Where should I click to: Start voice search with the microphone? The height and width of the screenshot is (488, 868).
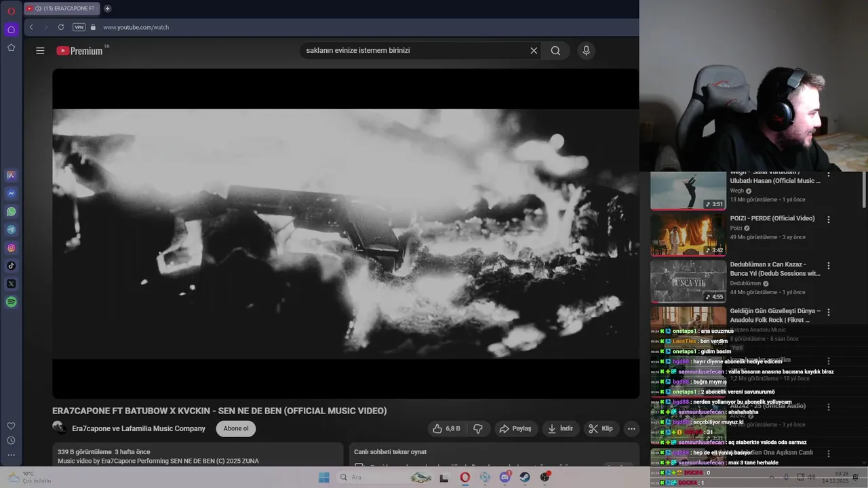(x=587, y=50)
